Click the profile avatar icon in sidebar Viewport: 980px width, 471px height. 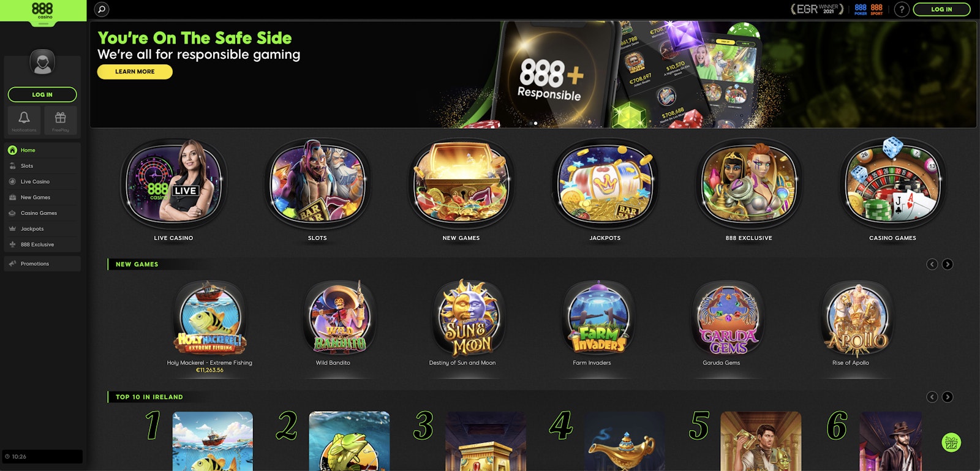coord(42,62)
